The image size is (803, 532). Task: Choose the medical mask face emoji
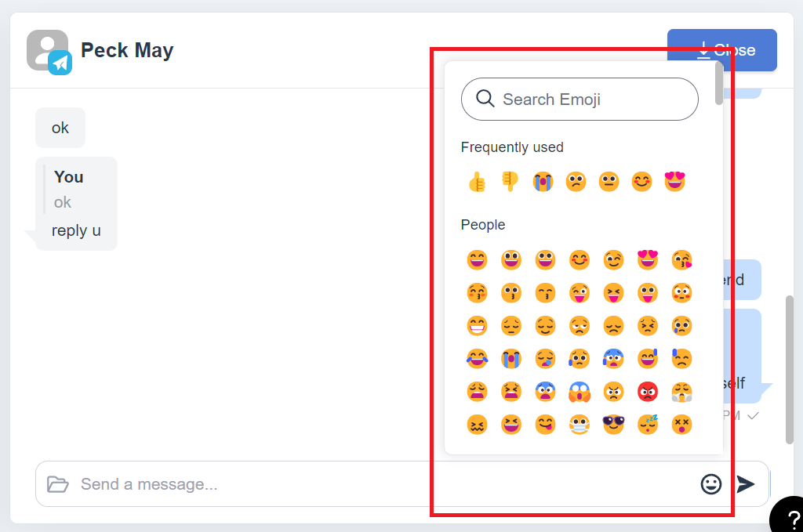coord(580,425)
